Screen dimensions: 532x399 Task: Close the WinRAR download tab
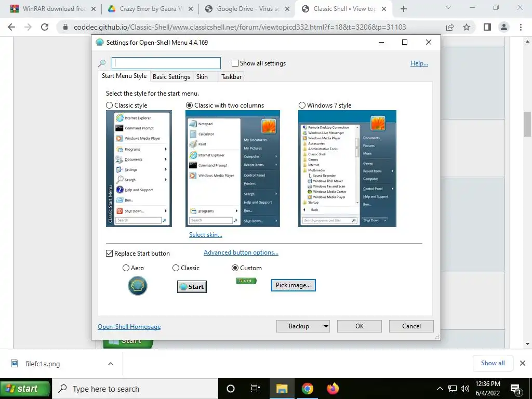94,9
